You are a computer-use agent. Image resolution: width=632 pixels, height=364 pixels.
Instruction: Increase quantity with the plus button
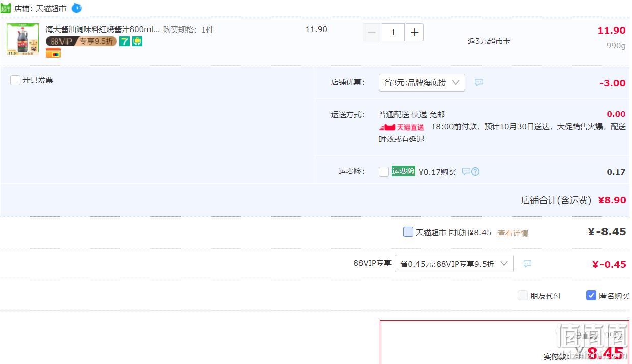(415, 33)
